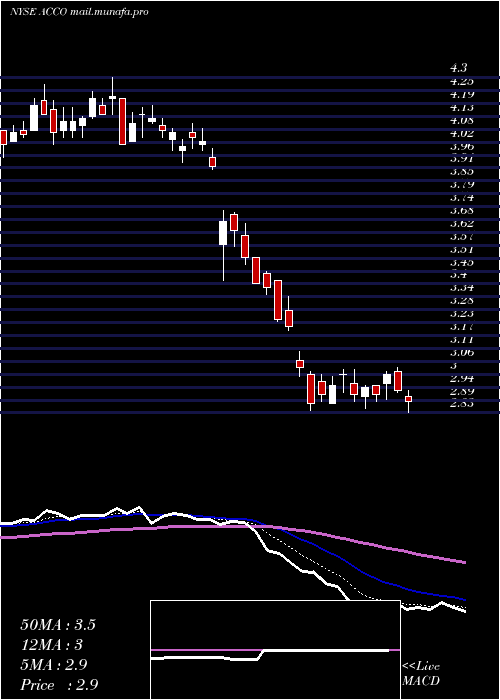Screen dimensions: 500x700
Task: Click the blue 12MA line's right end
Action: 465,600
